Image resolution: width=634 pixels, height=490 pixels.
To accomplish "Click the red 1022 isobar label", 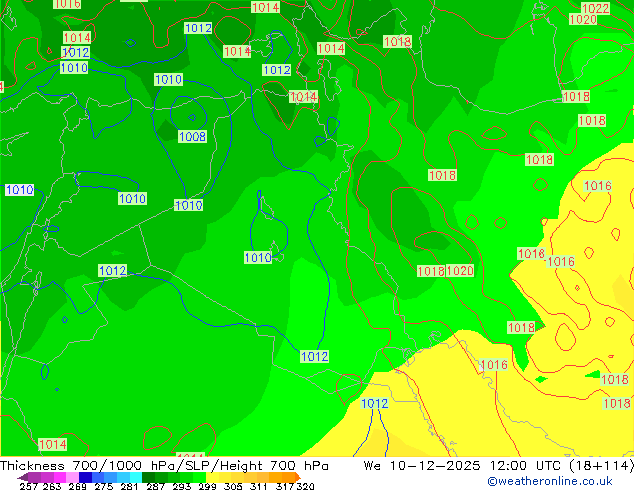I will click(x=595, y=8).
